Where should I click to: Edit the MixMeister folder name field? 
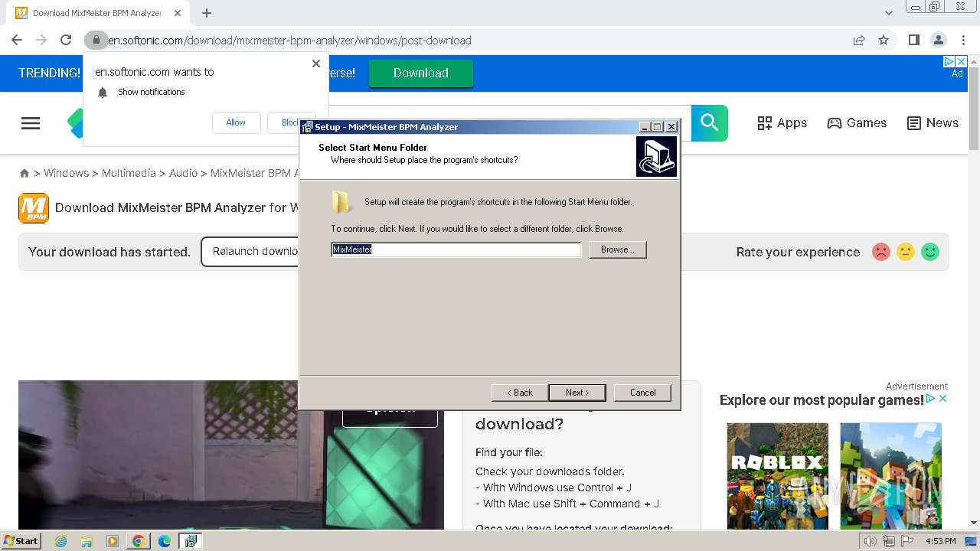456,249
